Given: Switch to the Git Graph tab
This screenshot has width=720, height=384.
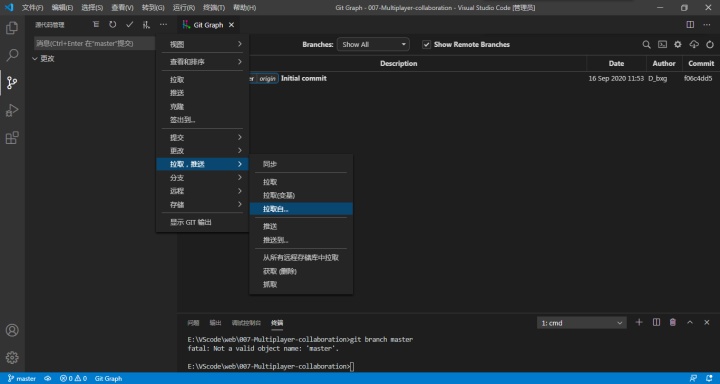Looking at the screenshot, I should coord(208,25).
